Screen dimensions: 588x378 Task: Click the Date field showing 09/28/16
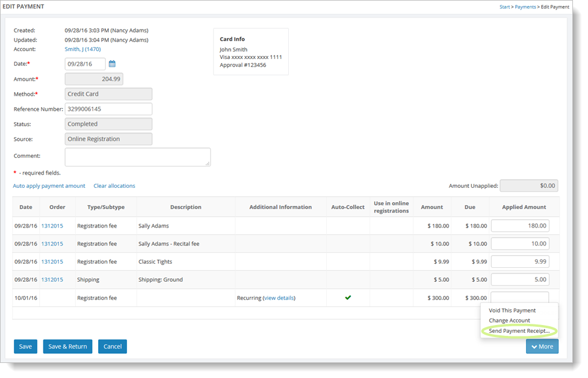[85, 64]
